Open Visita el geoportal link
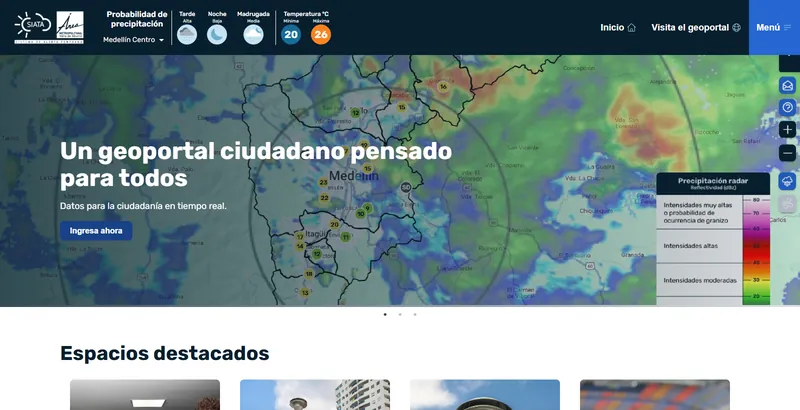Viewport: 800px width, 410px height. tap(696, 28)
